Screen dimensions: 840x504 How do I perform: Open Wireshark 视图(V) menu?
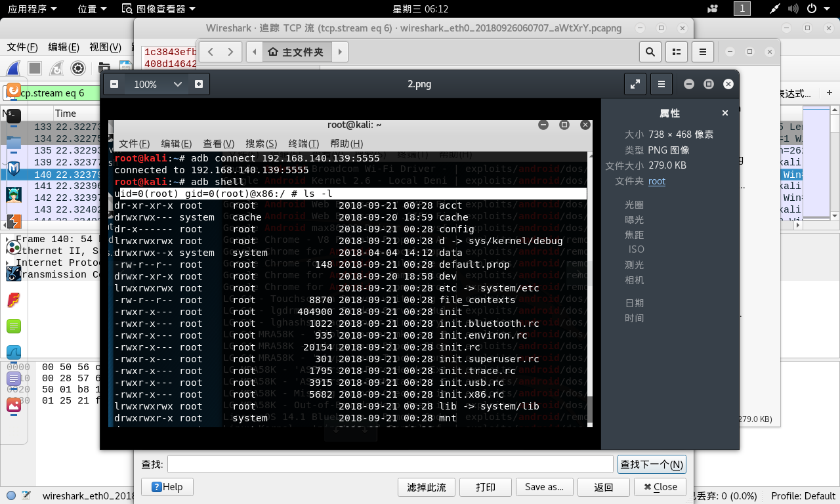(x=105, y=47)
